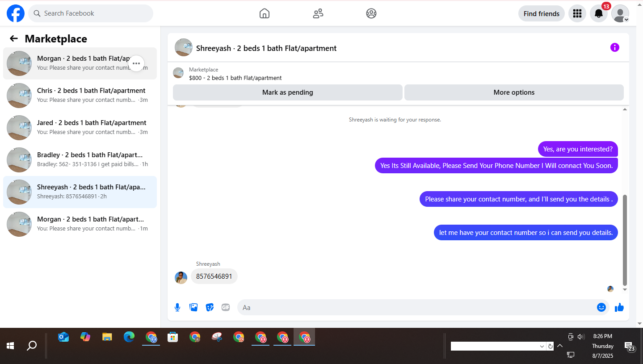
Task: Select the Shreeyash conversation in the list
Action: 80,192
